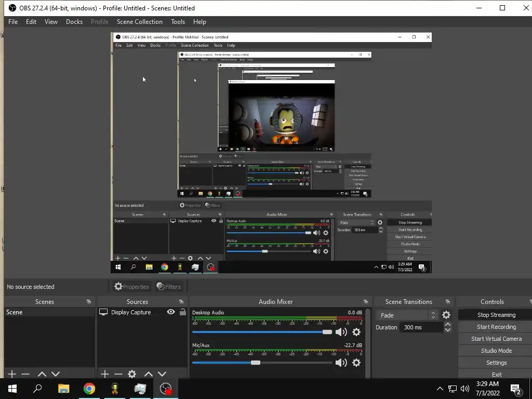Viewport: 532px width, 399px height.
Task: Click the preview canvas
Action: 271,153
